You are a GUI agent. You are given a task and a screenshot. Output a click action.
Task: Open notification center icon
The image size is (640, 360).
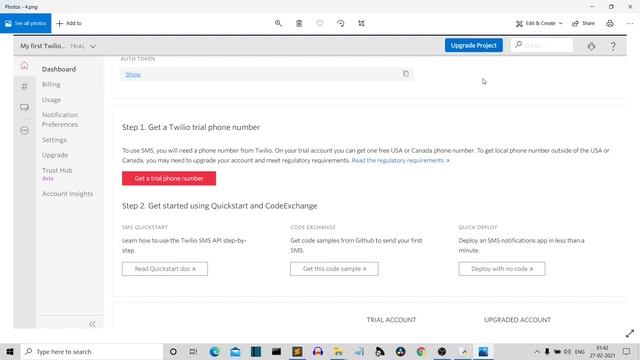[627, 351]
